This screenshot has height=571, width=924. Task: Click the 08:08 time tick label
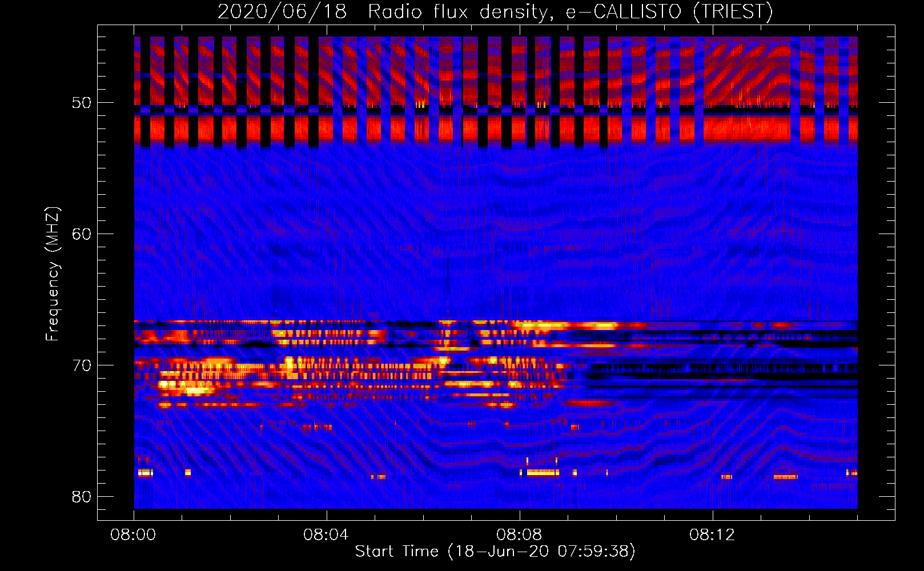point(519,535)
